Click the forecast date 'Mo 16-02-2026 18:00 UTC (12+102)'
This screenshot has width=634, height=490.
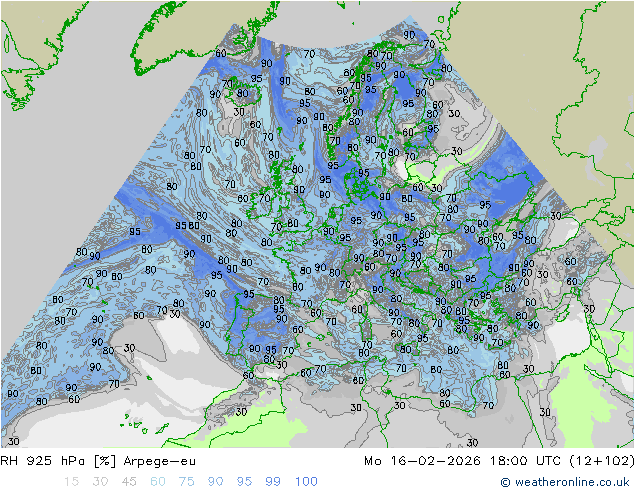click(499, 461)
